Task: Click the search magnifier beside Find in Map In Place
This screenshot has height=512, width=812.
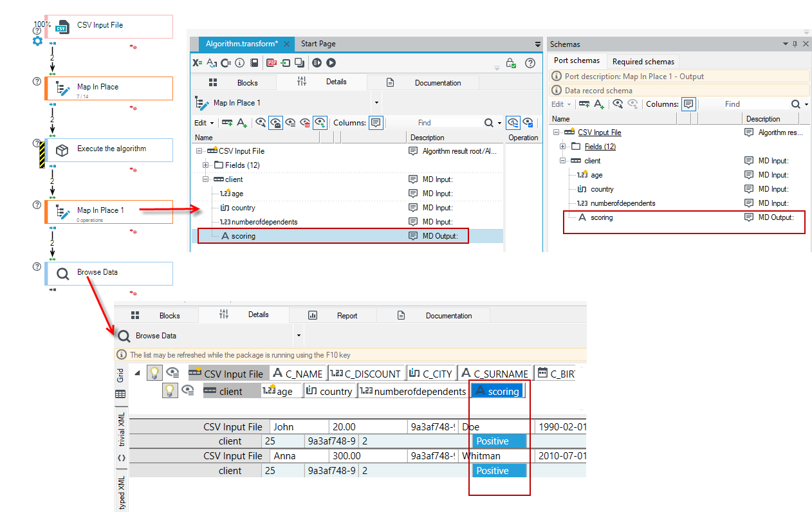Action: point(488,122)
